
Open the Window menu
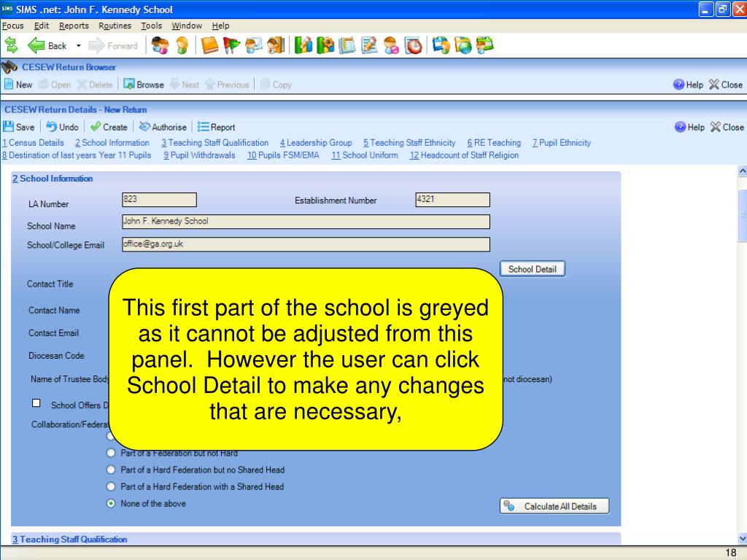[x=187, y=26]
